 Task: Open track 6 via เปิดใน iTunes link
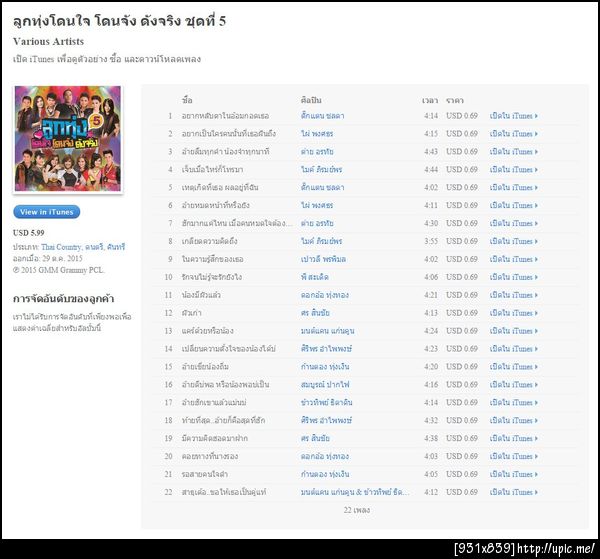tap(514, 205)
